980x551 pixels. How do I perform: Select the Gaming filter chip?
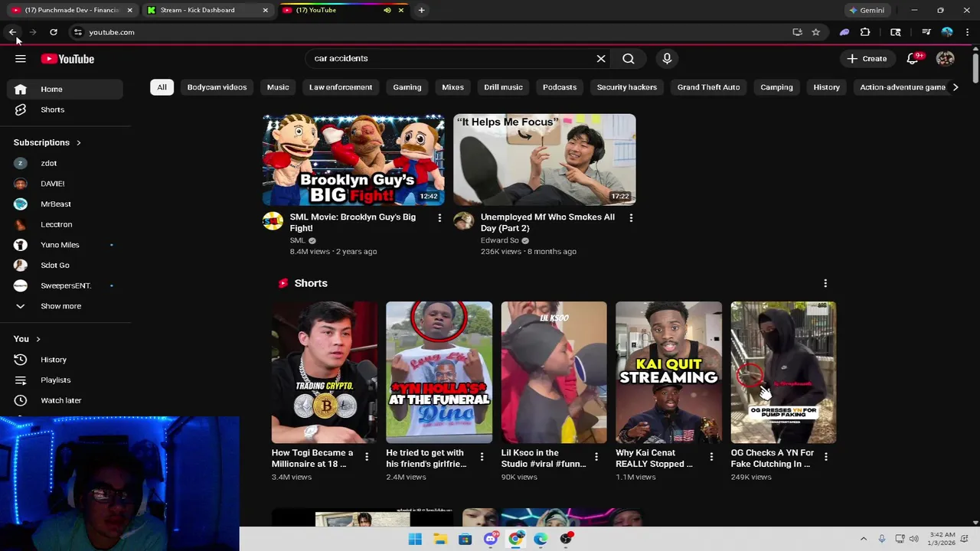point(407,87)
